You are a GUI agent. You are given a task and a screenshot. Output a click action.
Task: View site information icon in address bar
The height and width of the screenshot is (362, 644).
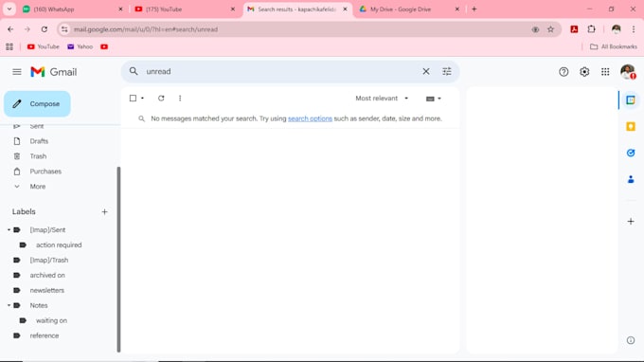[64, 29]
